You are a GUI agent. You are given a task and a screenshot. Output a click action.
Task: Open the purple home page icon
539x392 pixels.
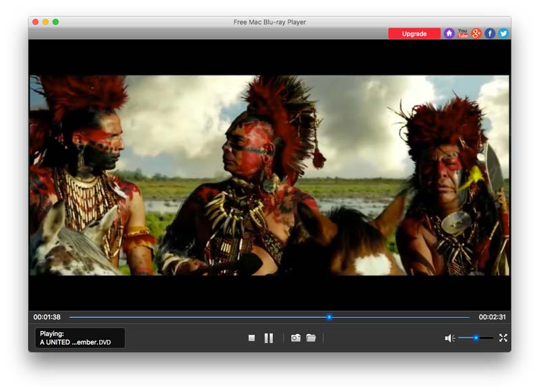449,34
